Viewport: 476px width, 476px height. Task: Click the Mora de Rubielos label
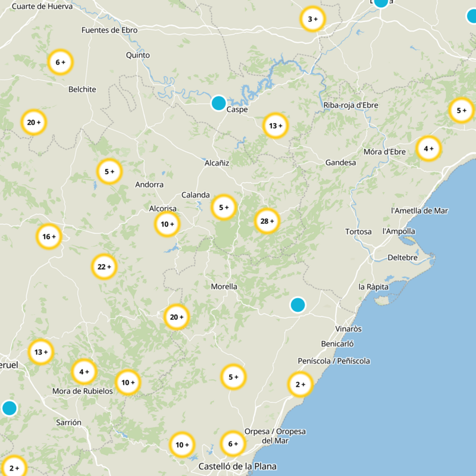coord(83,391)
